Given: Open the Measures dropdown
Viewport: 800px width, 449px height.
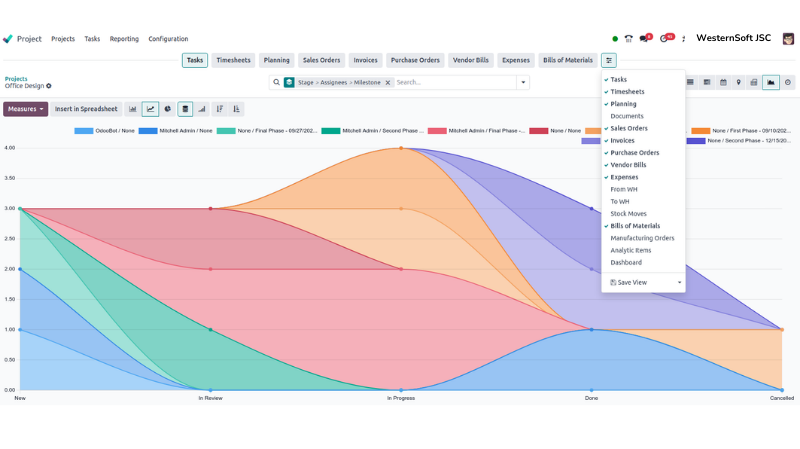Looking at the screenshot, I should tap(25, 109).
